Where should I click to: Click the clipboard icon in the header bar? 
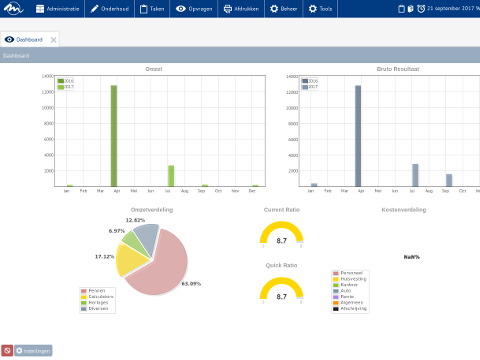[x=402, y=9]
